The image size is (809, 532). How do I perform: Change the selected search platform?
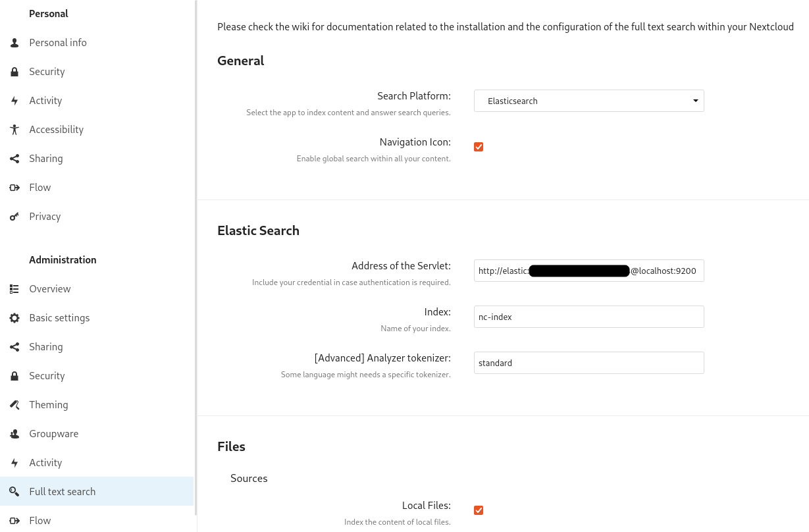589,101
